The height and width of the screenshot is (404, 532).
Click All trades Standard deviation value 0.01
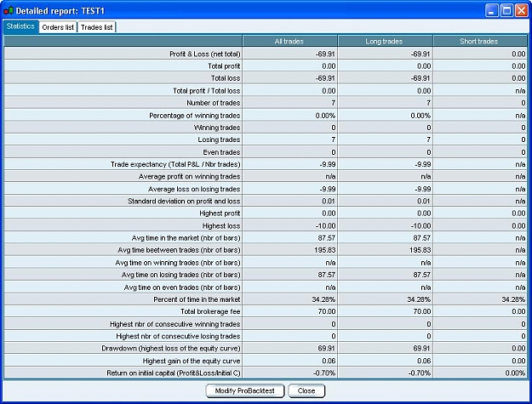[329, 202]
